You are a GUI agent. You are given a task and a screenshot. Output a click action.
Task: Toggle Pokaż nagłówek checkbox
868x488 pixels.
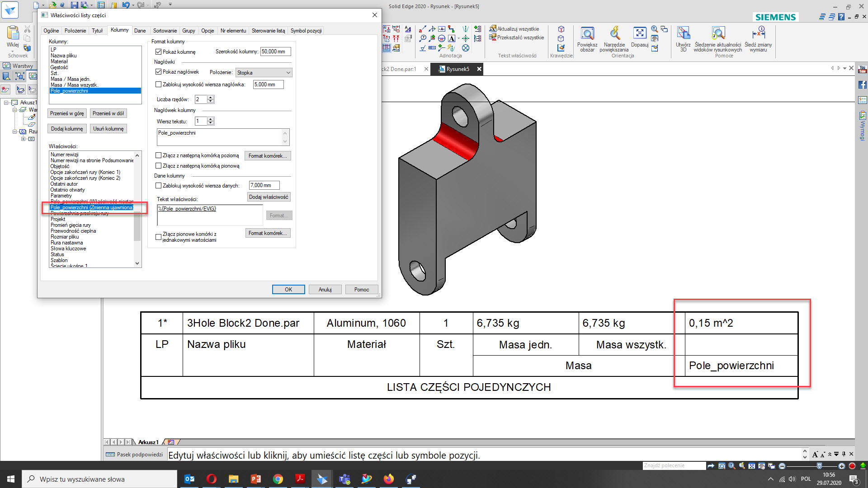[159, 72]
